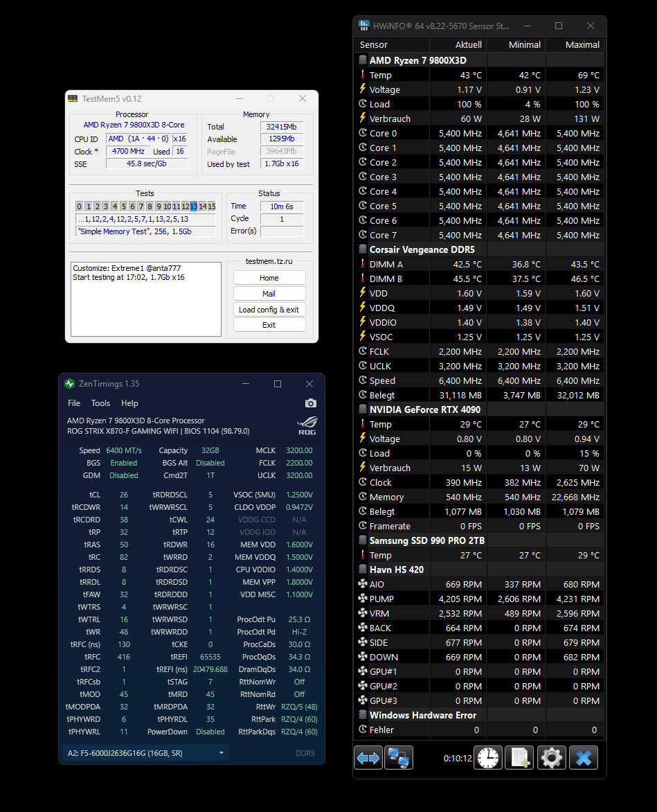Select the Core 3 row
The width and height of the screenshot is (657, 812).
click(480, 177)
